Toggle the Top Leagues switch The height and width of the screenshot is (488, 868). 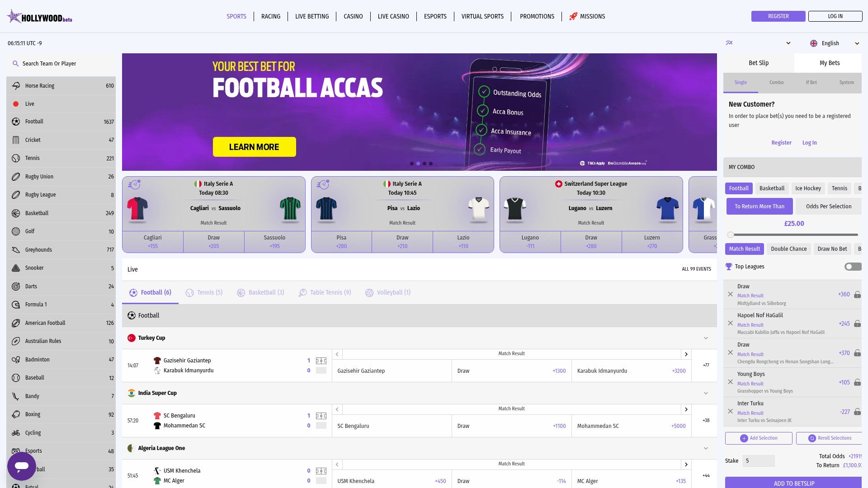pos(853,267)
